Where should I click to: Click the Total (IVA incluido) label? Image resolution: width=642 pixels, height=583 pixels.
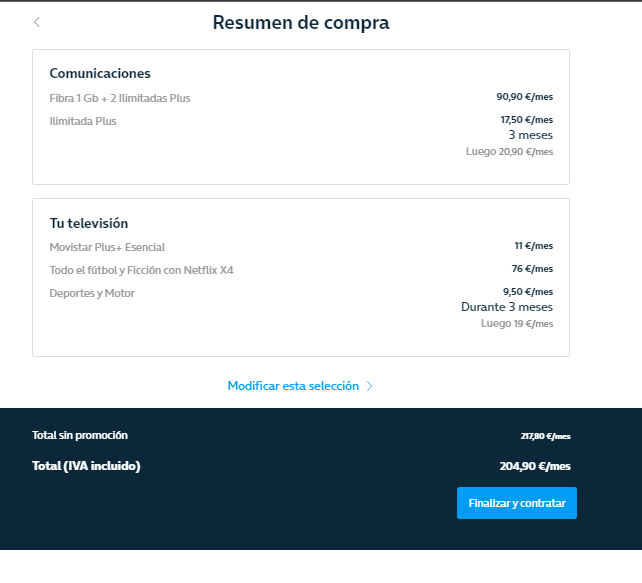tap(86, 466)
